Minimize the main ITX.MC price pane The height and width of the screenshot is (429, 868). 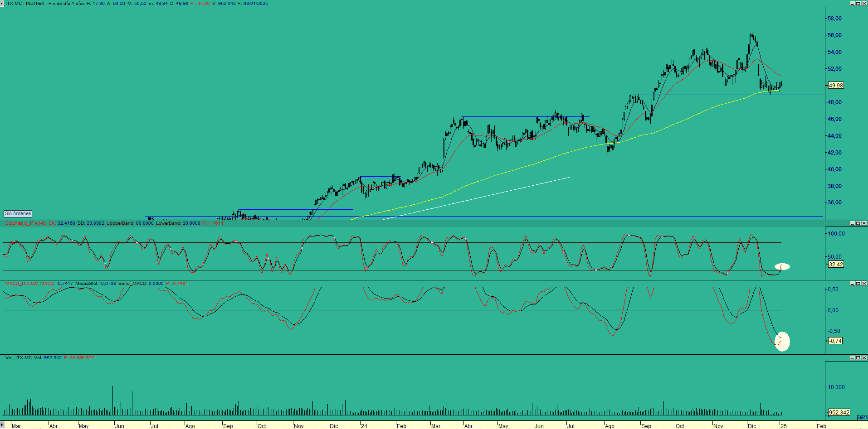(852, 3)
